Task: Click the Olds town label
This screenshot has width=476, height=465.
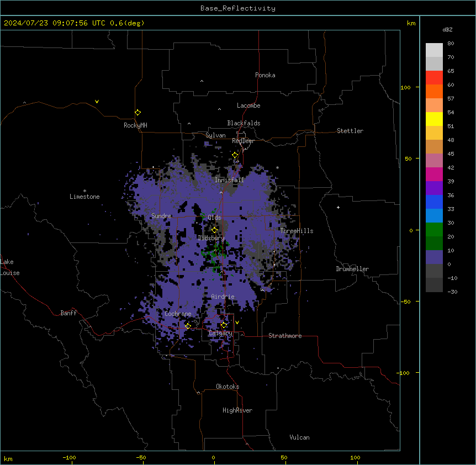Action: [x=214, y=218]
